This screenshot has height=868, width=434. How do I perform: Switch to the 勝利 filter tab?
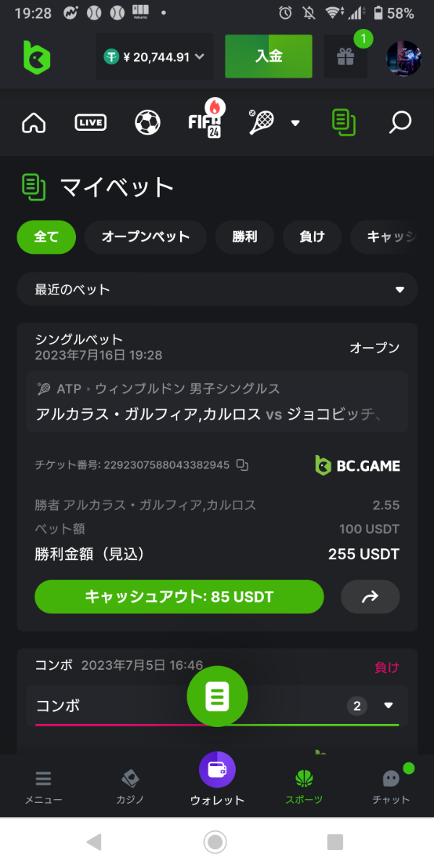pyautogui.click(x=244, y=237)
